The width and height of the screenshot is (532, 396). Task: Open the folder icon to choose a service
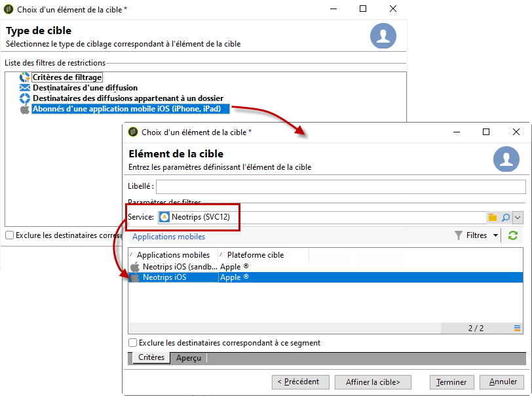coord(493,218)
